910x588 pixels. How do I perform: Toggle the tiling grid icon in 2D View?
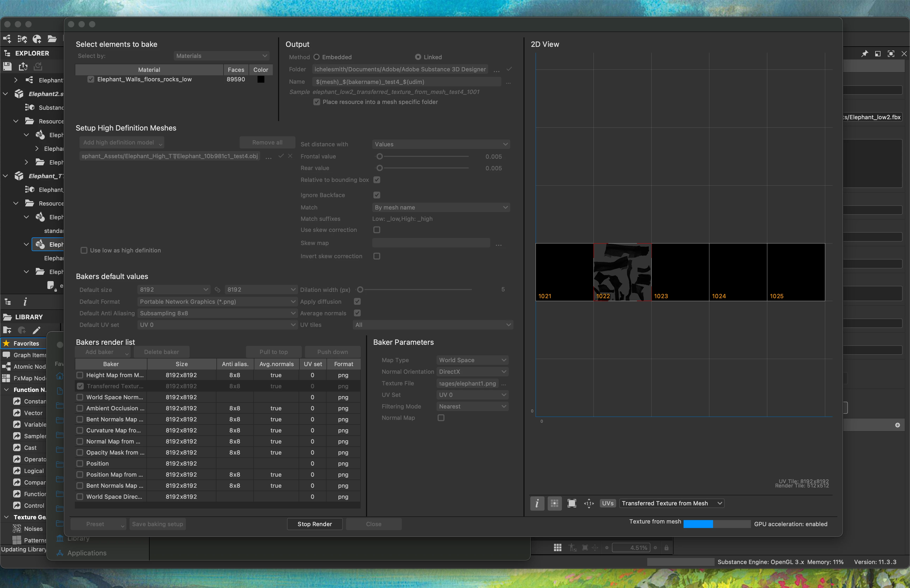pos(555,503)
